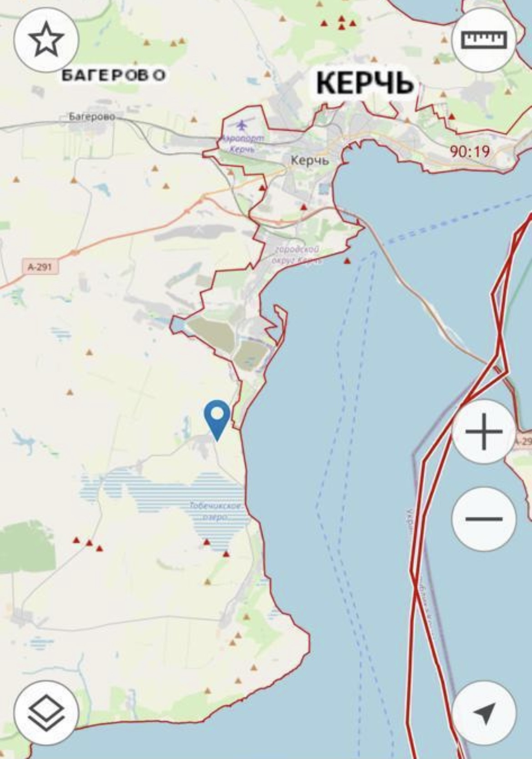The height and width of the screenshot is (759, 532).
Task: Click the red triangle near Kerch bridge
Action: [x=347, y=261]
